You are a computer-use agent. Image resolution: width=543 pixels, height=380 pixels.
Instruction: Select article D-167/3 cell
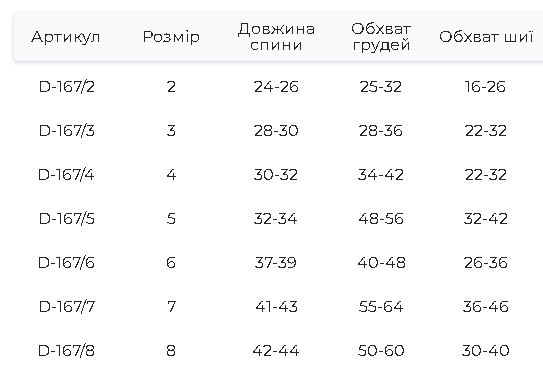[66, 131]
